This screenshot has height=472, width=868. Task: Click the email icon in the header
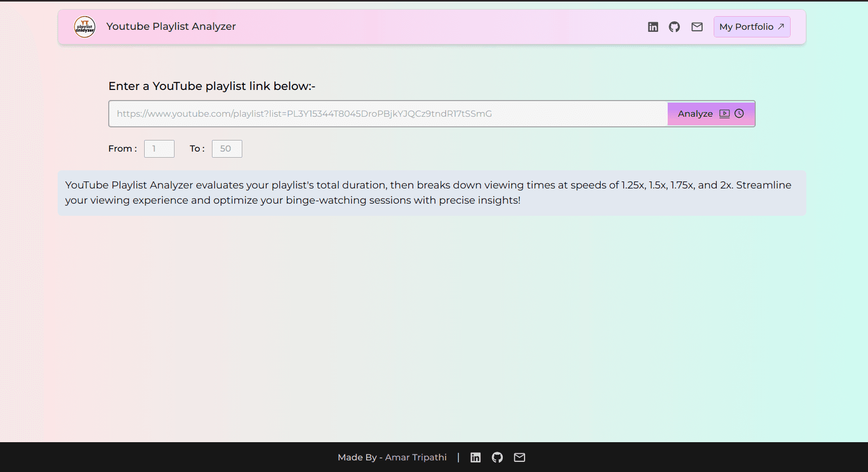point(697,26)
